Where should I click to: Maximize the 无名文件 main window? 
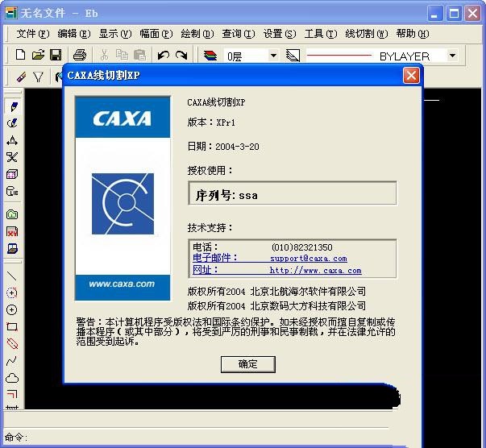tap(454, 14)
